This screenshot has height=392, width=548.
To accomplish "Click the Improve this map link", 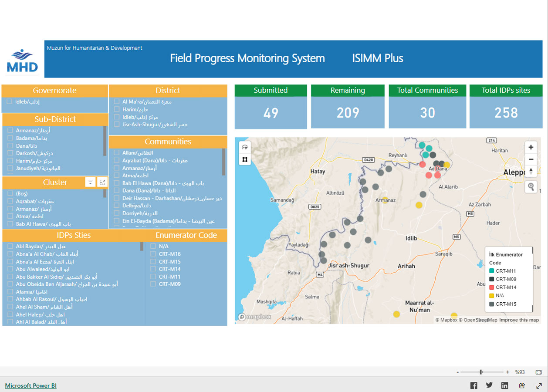I will [x=519, y=320].
